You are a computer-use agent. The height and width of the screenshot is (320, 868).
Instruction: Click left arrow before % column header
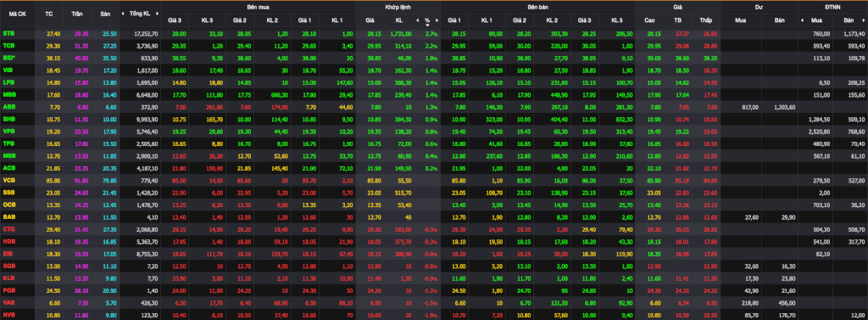pos(418,20)
